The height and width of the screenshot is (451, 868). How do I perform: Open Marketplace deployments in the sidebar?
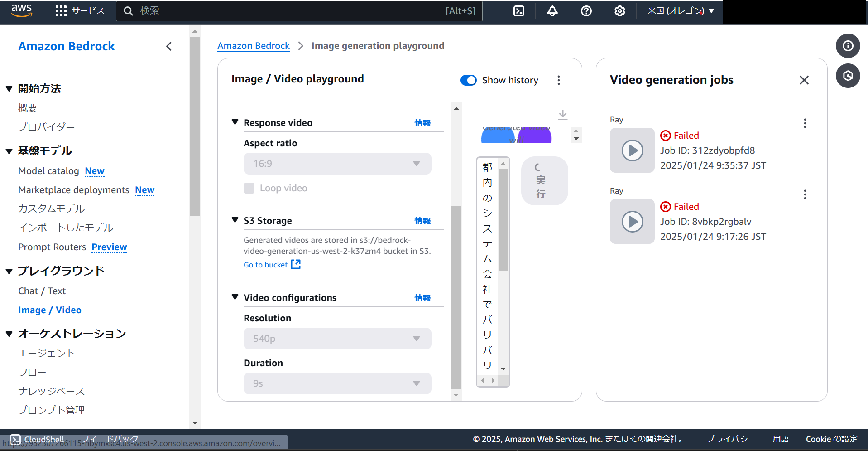pyautogui.click(x=74, y=190)
